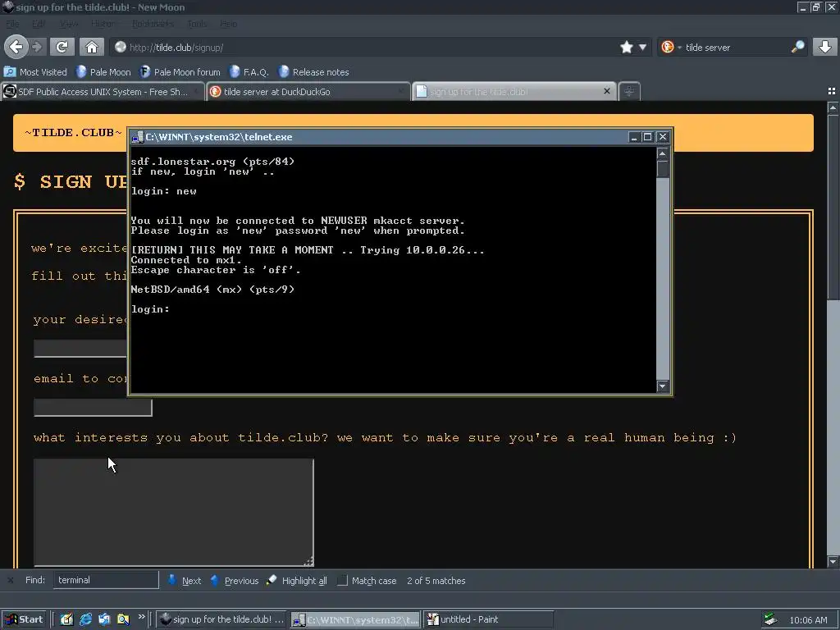Screen dimensions: 840x630
Task: Open a new tab with plus button
Action: (629, 92)
